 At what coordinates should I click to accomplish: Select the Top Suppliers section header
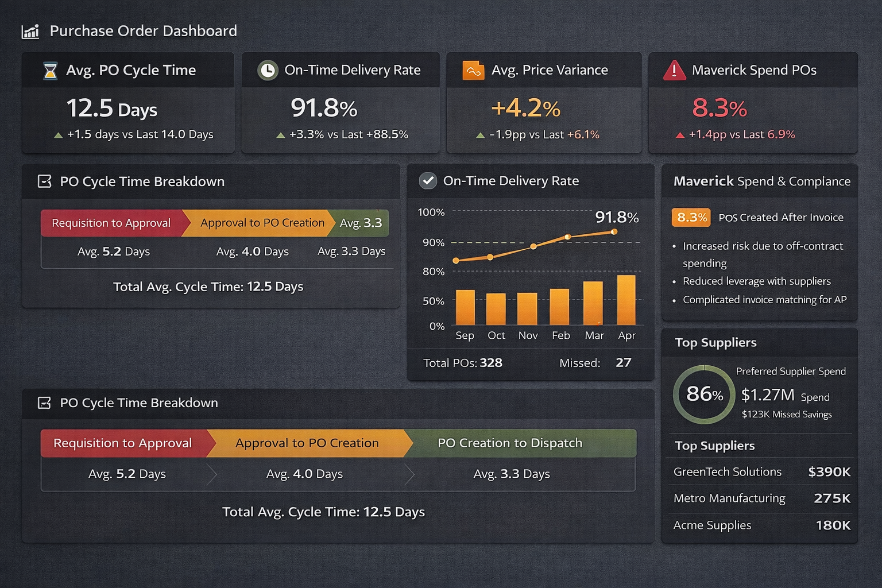[716, 342]
